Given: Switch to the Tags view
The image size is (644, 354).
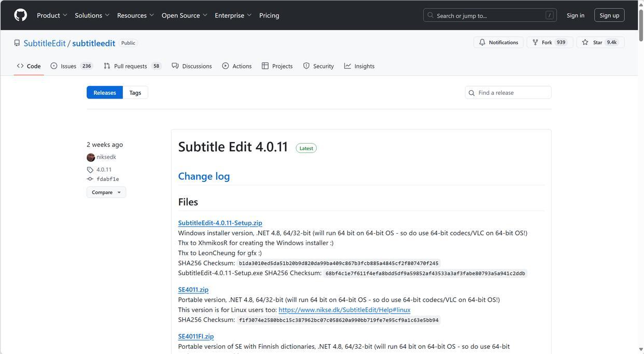Looking at the screenshot, I should point(135,93).
